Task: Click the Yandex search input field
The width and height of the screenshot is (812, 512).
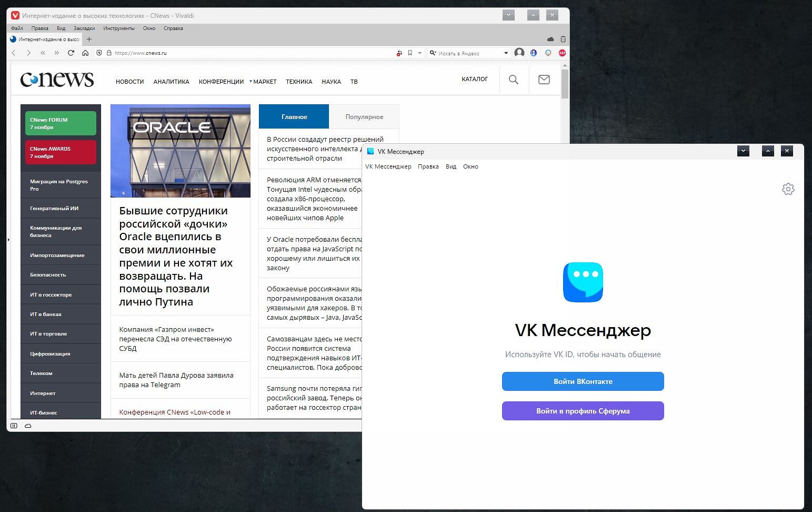Action: click(469, 53)
